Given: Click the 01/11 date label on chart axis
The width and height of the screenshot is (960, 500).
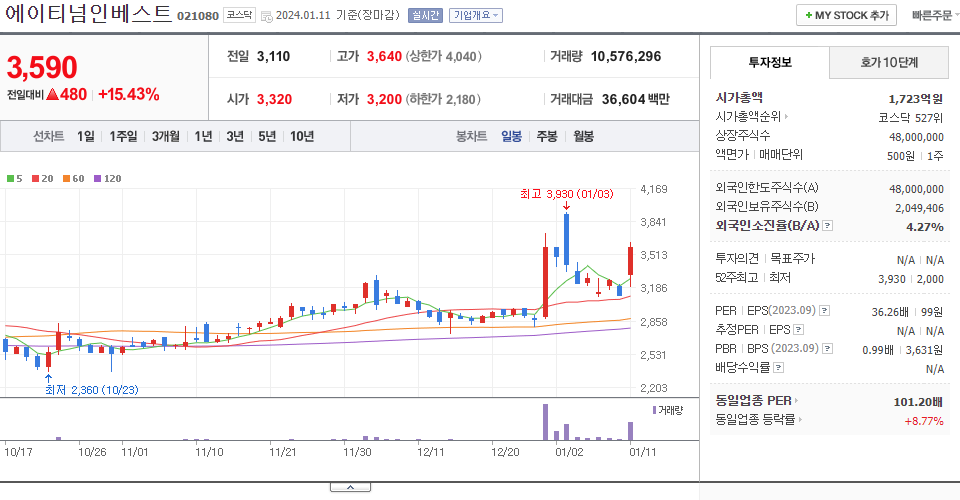Looking at the screenshot, I should tap(642, 452).
